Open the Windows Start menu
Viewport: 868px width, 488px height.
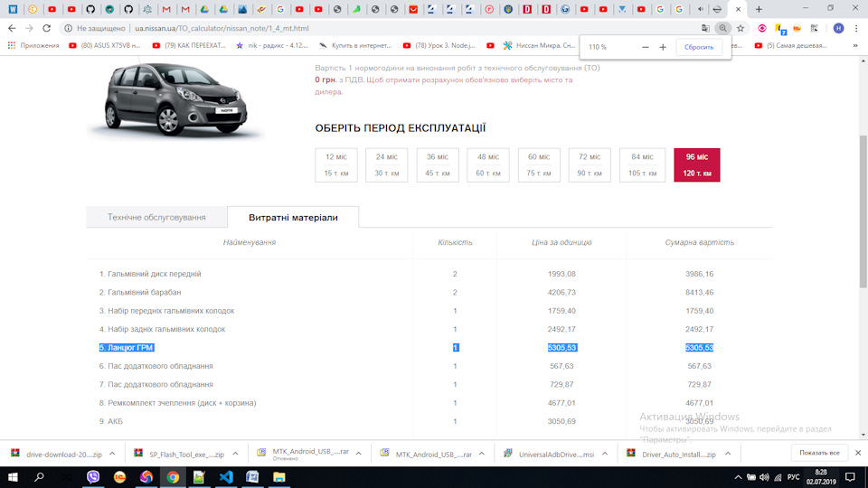point(13,477)
